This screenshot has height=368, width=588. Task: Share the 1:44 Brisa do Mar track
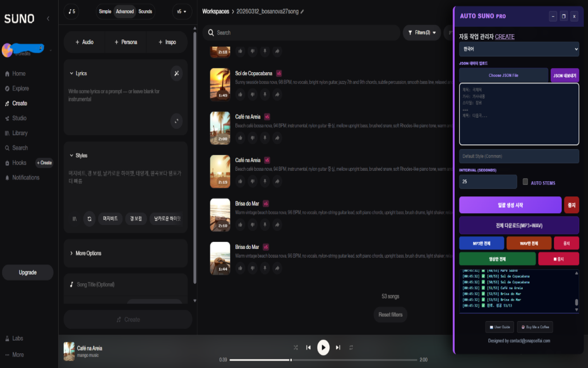[x=277, y=268]
